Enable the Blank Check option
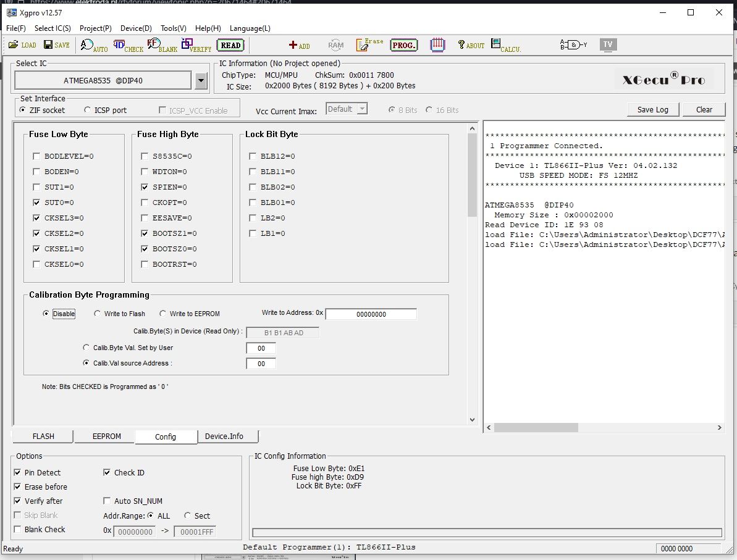737x560 pixels. (x=17, y=530)
